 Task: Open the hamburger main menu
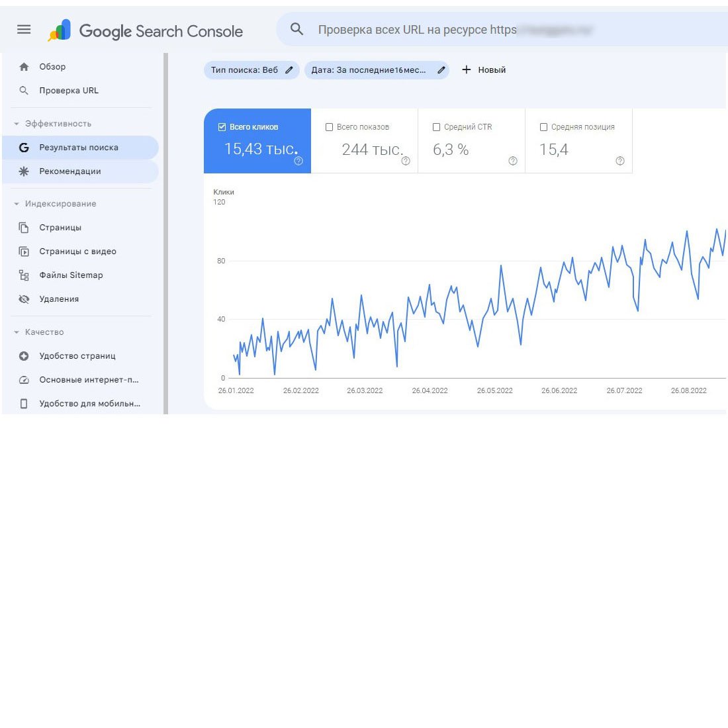[24, 30]
